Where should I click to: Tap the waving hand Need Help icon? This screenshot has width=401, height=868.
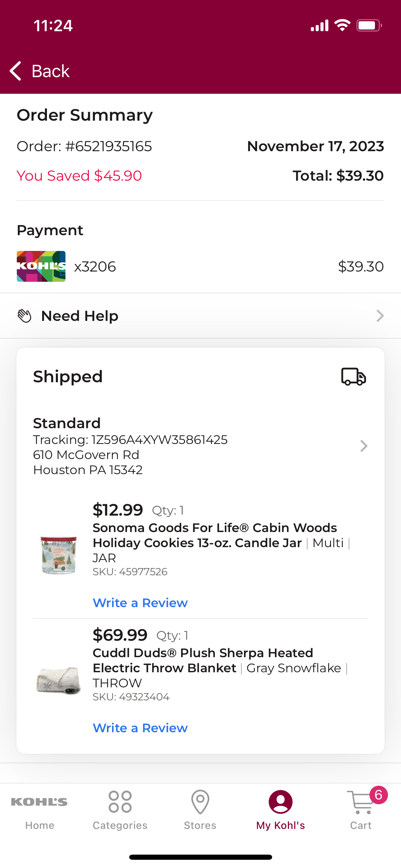[24, 316]
